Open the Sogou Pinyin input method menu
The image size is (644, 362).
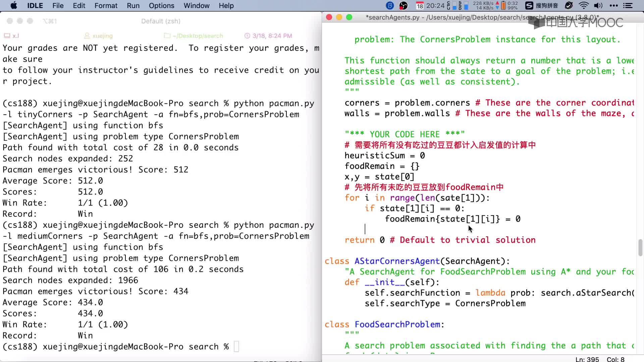pos(541,5)
